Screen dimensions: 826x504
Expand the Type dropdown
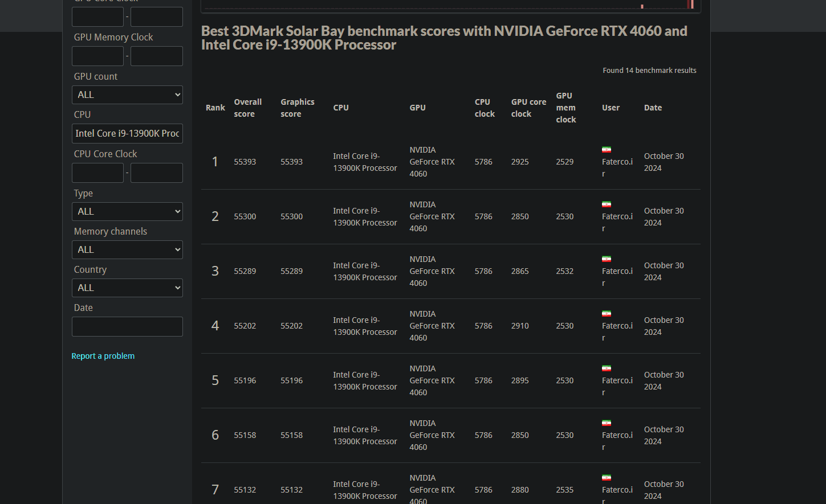[x=127, y=211]
